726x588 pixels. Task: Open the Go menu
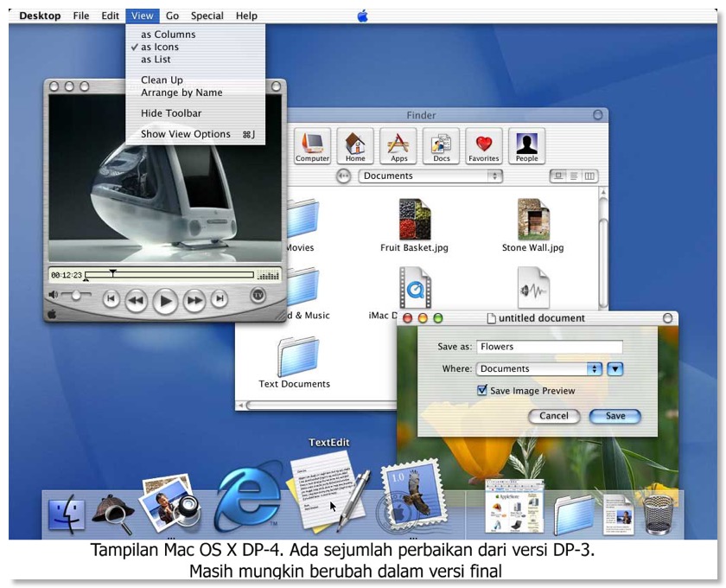[x=172, y=16]
